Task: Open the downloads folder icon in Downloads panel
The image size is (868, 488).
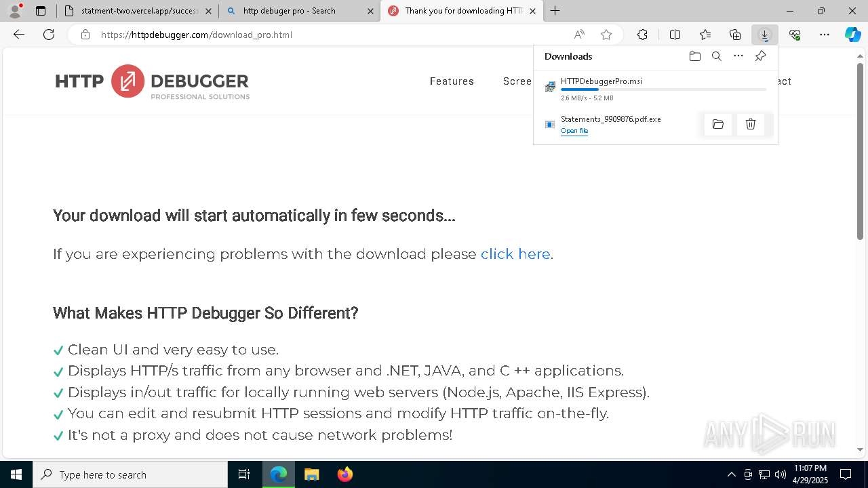Action: click(x=694, y=56)
